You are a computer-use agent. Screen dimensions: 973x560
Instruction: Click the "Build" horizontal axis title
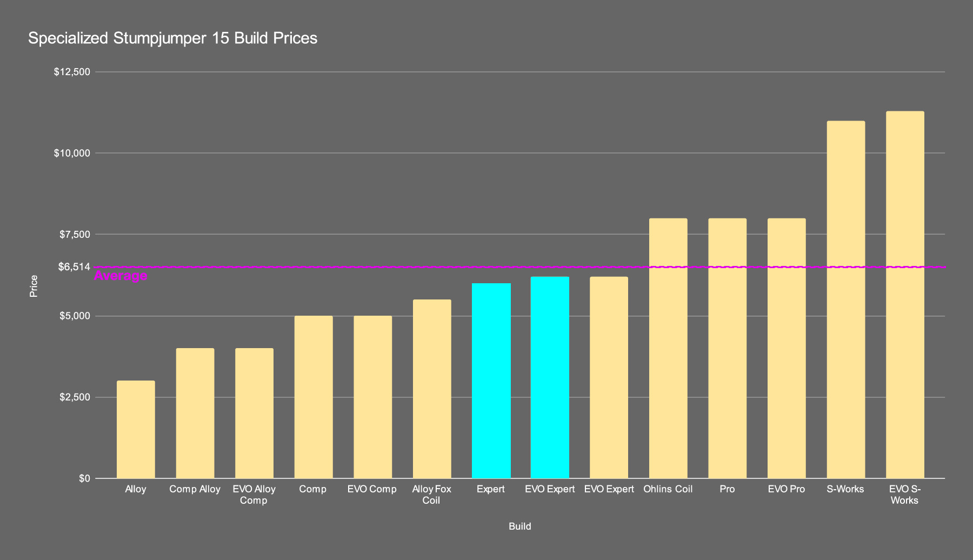click(519, 526)
